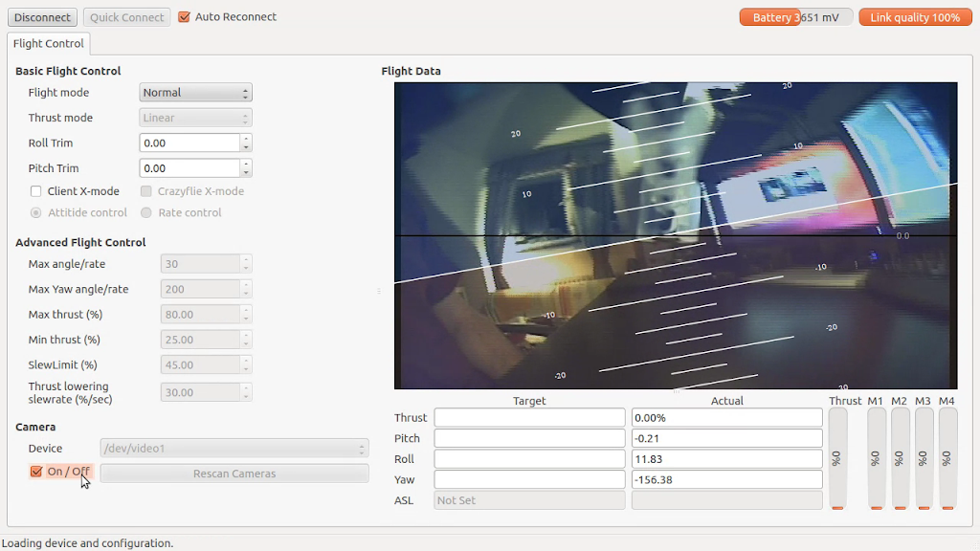Click the Roll Trim value field
This screenshot has height=551, width=980.
189,143
